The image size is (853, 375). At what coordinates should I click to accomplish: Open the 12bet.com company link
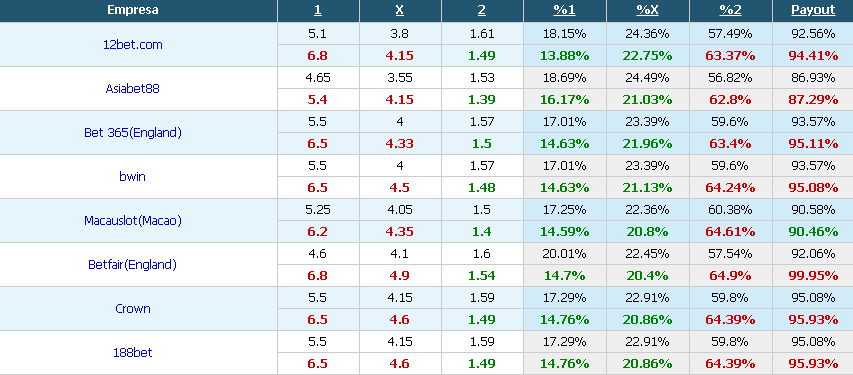coord(133,45)
